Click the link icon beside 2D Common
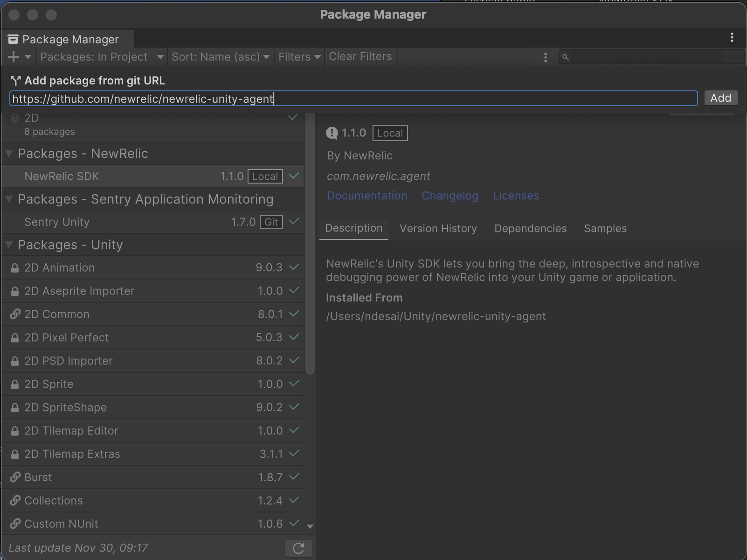The image size is (747, 560). pyautogui.click(x=14, y=314)
